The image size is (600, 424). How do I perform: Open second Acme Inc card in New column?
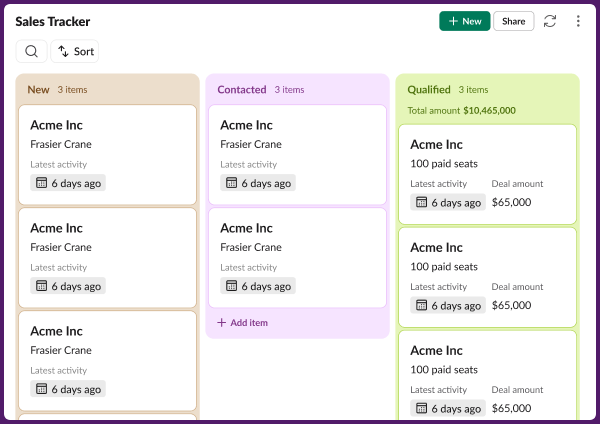pos(108,258)
